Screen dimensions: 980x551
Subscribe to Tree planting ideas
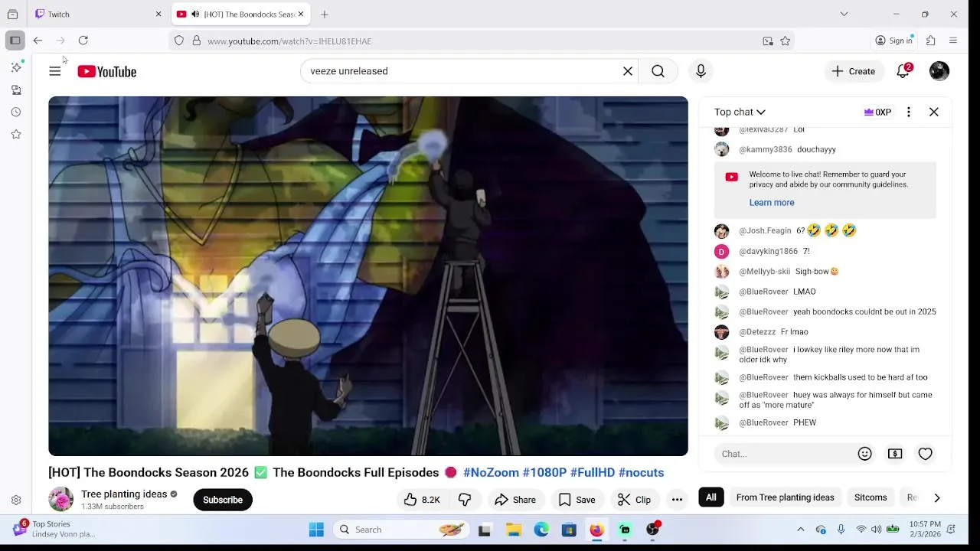coord(223,500)
